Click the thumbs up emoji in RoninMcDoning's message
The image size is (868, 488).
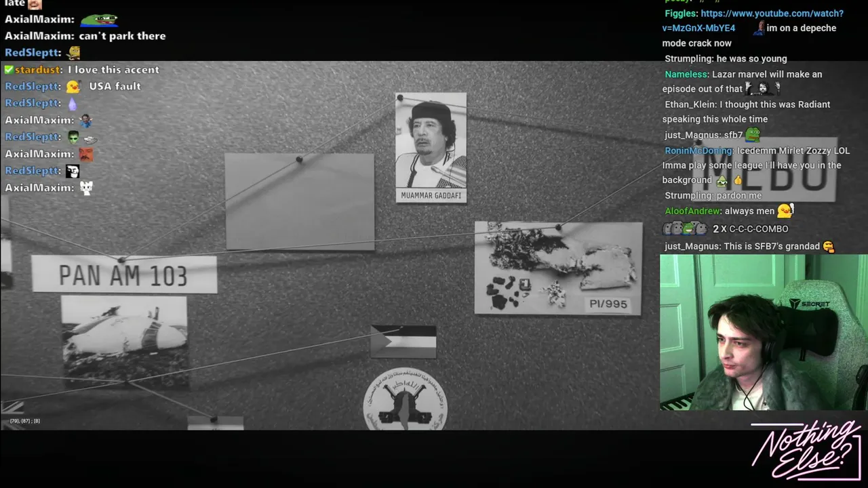pyautogui.click(x=738, y=180)
